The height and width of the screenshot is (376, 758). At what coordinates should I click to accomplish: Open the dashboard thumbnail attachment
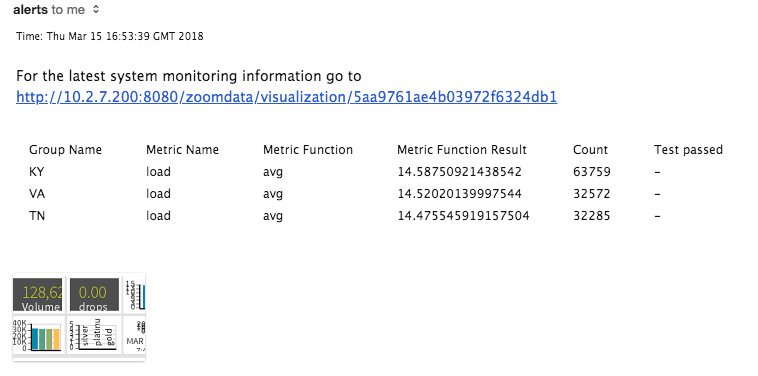tap(79, 317)
